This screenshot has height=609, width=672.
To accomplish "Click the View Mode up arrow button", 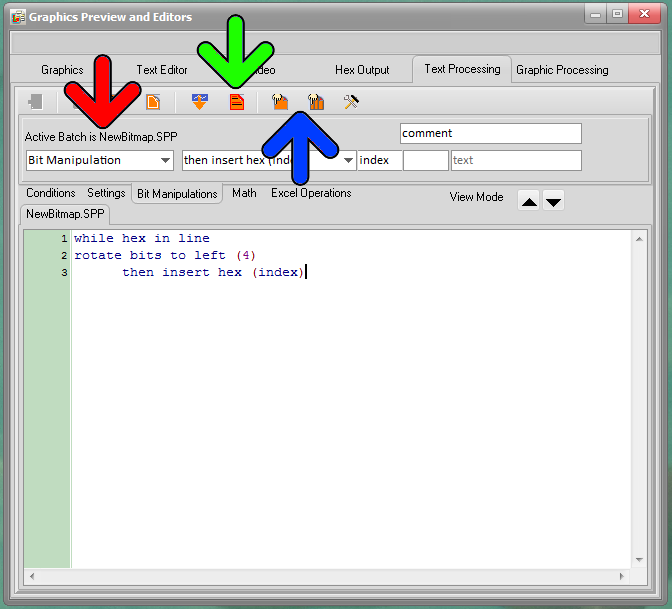I will (529, 201).
